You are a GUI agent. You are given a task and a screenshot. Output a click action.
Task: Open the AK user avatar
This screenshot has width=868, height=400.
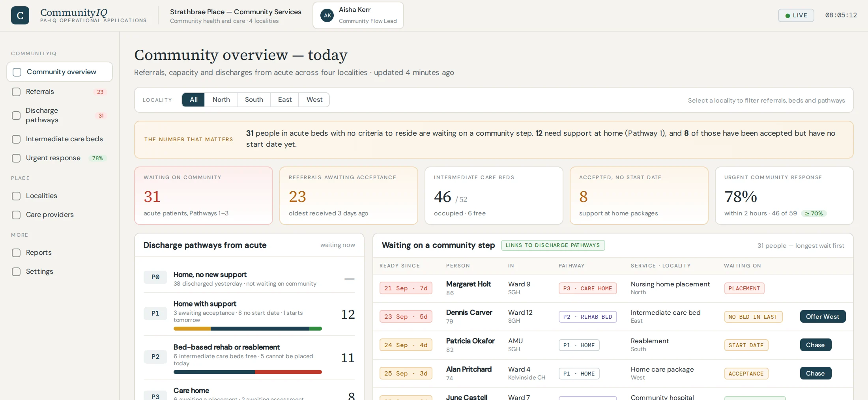[327, 15]
